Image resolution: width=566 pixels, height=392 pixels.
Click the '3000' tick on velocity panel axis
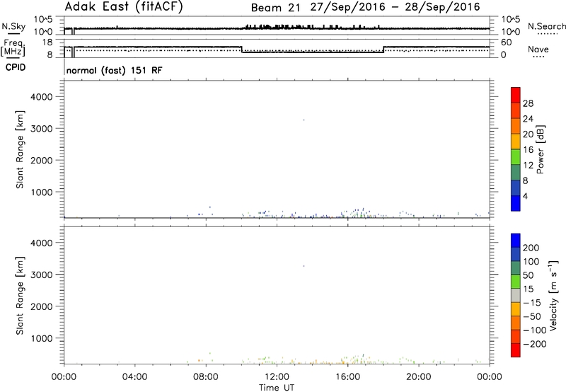pos(42,275)
